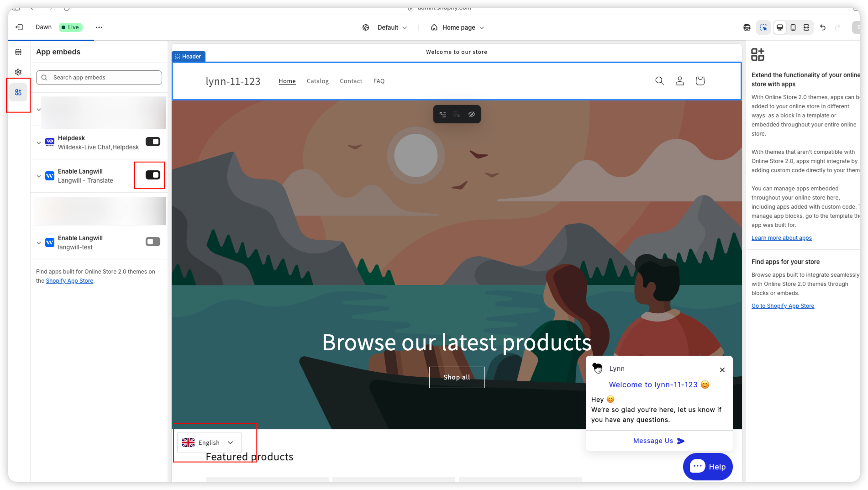
Task: Expand the Langwill - Translate embed settings
Action: [39, 176]
